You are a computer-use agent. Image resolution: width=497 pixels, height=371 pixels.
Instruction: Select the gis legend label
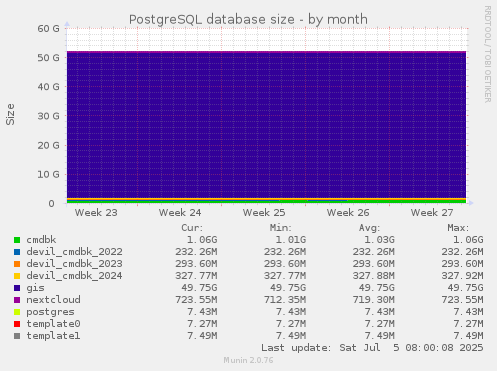[x=35, y=288]
